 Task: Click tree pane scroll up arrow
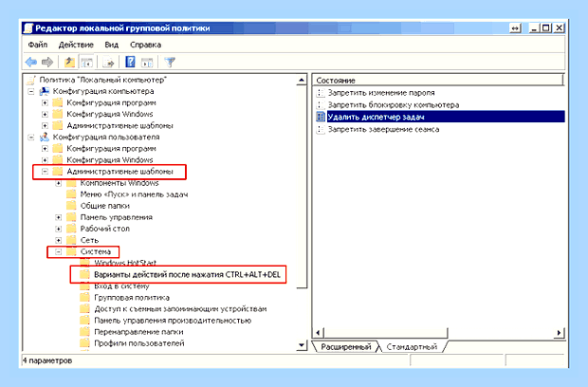(x=302, y=80)
